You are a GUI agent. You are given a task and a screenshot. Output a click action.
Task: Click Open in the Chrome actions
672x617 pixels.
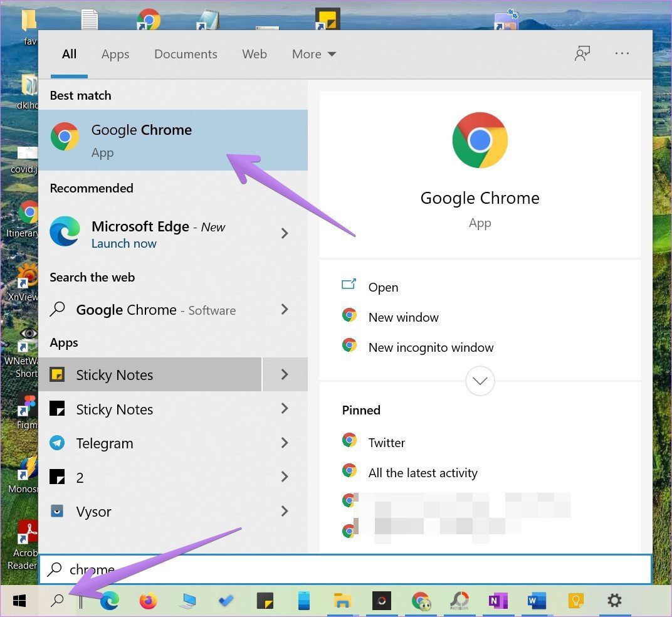[383, 287]
